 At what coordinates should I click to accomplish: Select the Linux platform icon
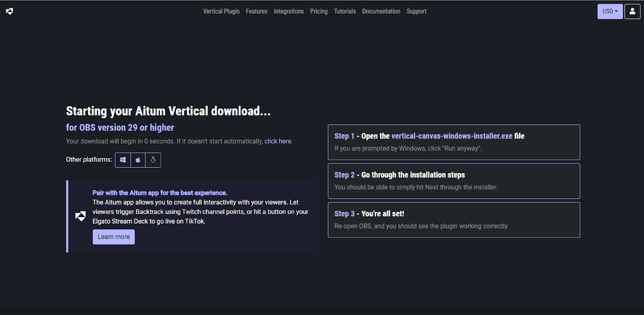153,160
